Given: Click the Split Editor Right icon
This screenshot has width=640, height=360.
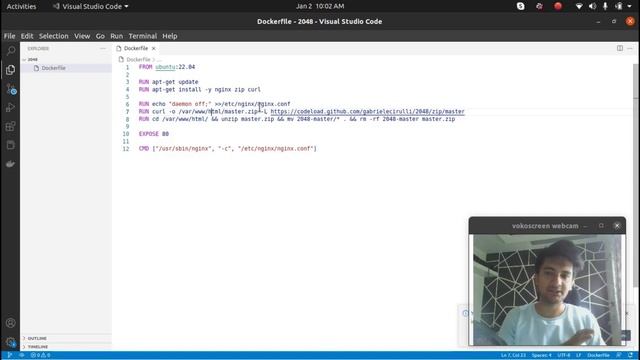Looking at the screenshot, I should [x=620, y=48].
